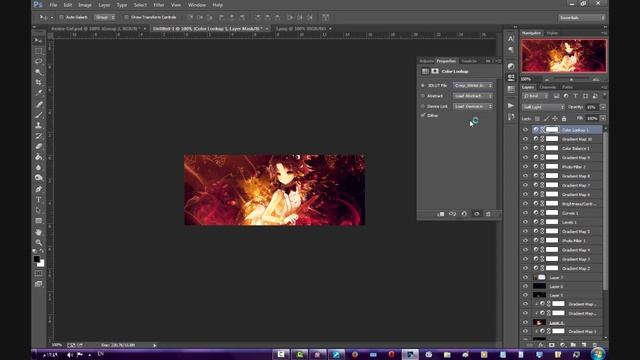The height and width of the screenshot is (360, 640).
Task: Delete the Color Lookup adjustment via the Properties trash icon
Action: (x=488, y=214)
